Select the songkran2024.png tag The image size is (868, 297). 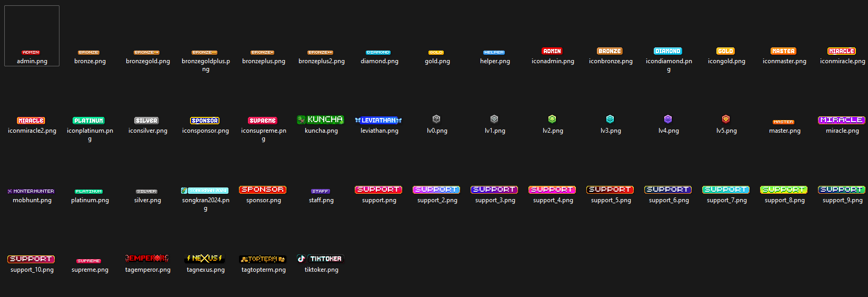click(205, 191)
